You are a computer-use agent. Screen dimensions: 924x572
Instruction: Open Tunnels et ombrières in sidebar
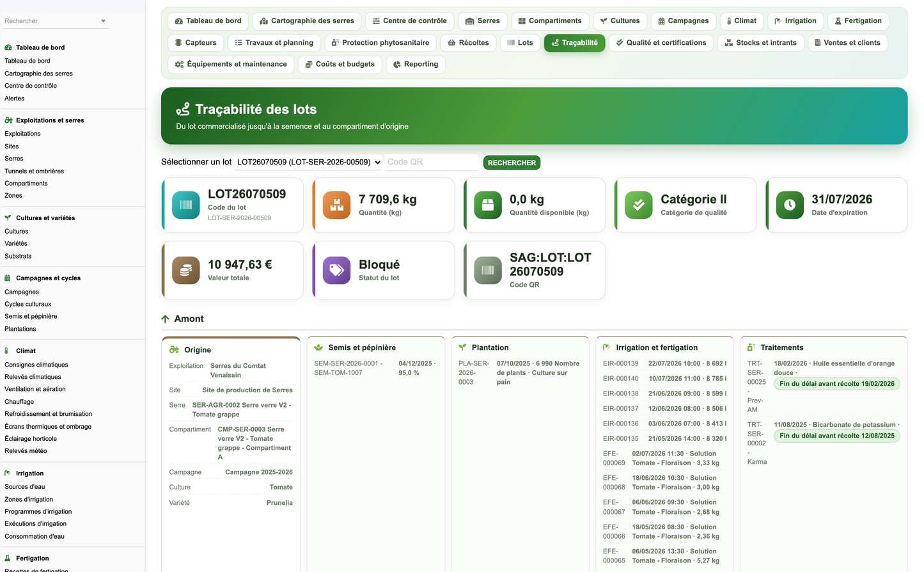35,171
